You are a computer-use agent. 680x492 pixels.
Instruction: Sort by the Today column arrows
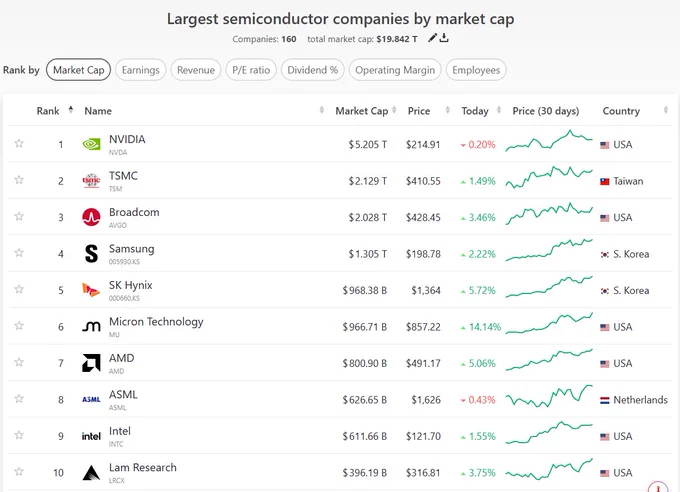tap(499, 110)
